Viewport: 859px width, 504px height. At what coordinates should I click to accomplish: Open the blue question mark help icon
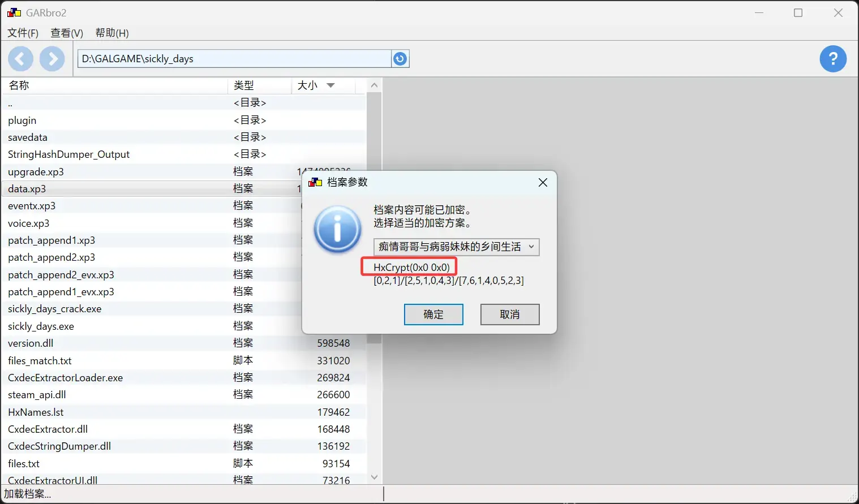[x=833, y=59]
